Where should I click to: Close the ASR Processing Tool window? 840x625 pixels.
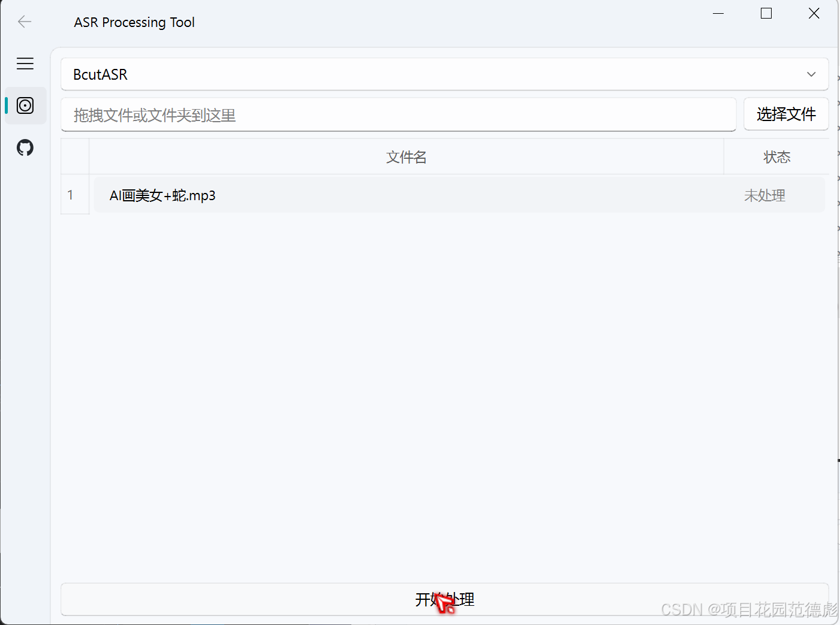814,13
